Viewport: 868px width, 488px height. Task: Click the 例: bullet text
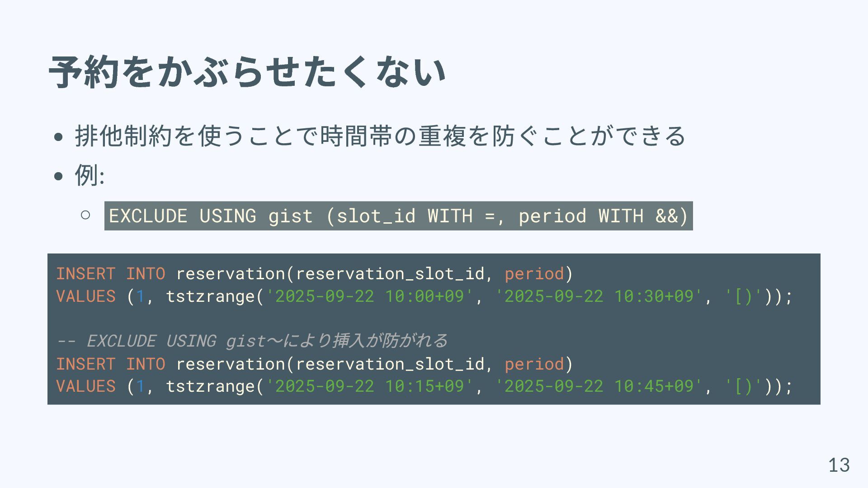(x=90, y=175)
